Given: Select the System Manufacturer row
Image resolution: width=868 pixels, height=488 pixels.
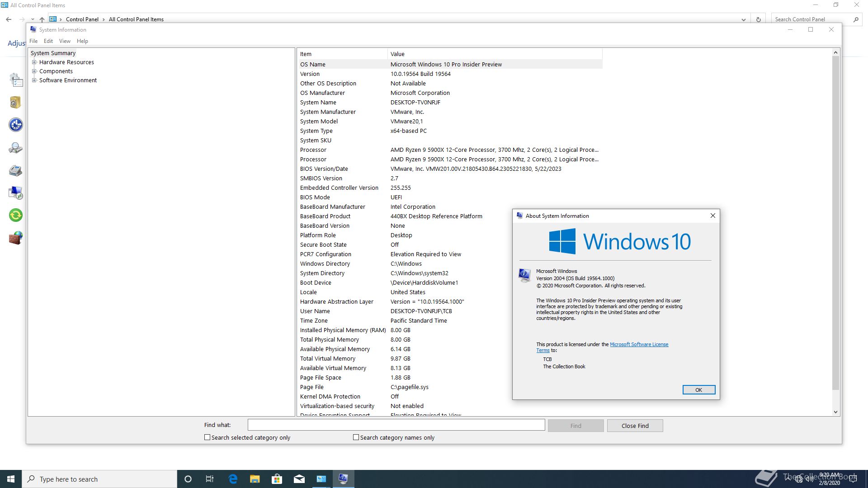Looking at the screenshot, I should (x=450, y=112).
